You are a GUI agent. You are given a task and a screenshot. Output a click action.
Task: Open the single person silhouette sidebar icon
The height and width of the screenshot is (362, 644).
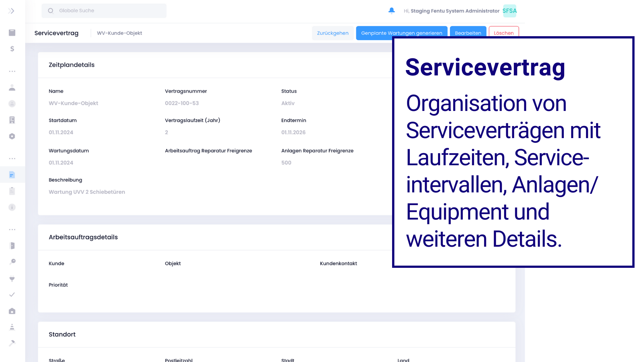[x=12, y=87]
